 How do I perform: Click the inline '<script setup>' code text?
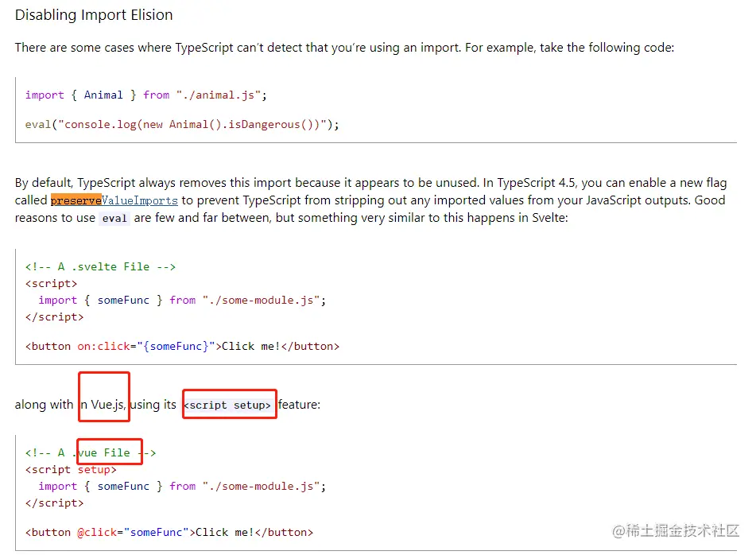(227, 405)
